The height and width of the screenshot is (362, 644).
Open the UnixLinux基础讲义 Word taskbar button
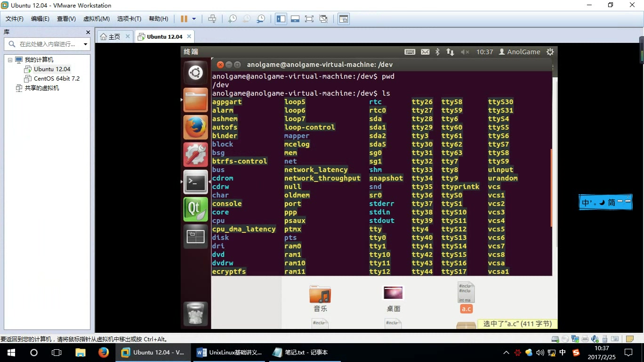(229, 353)
